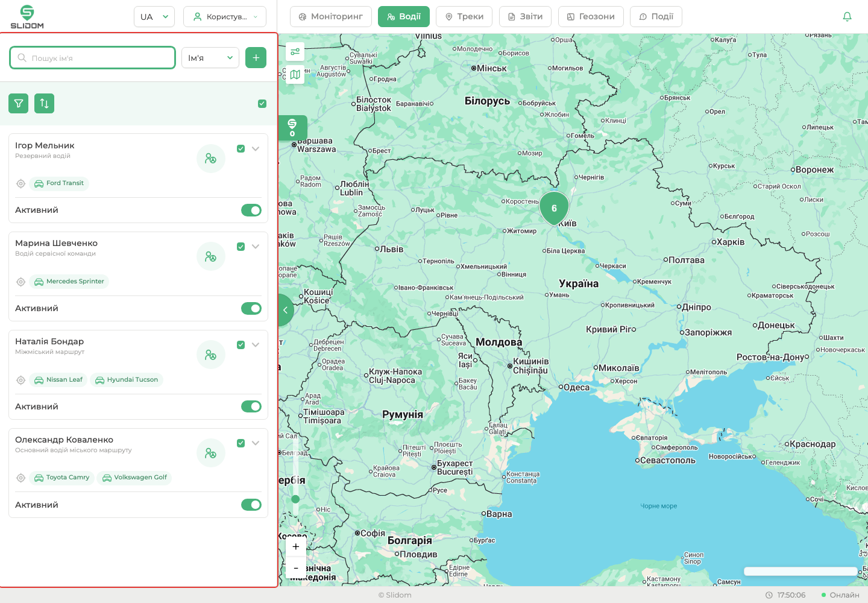Uncheck Марина Шевченко checkbox
Image resolution: width=868 pixels, height=603 pixels.
click(241, 247)
